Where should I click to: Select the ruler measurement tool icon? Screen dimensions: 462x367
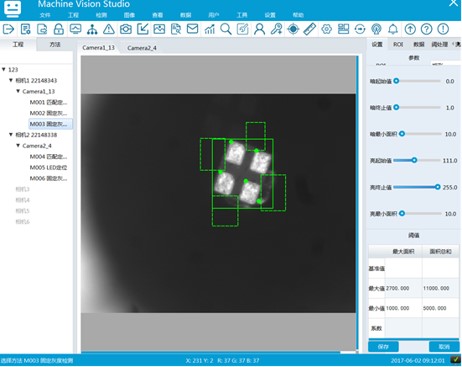[x=310, y=29]
